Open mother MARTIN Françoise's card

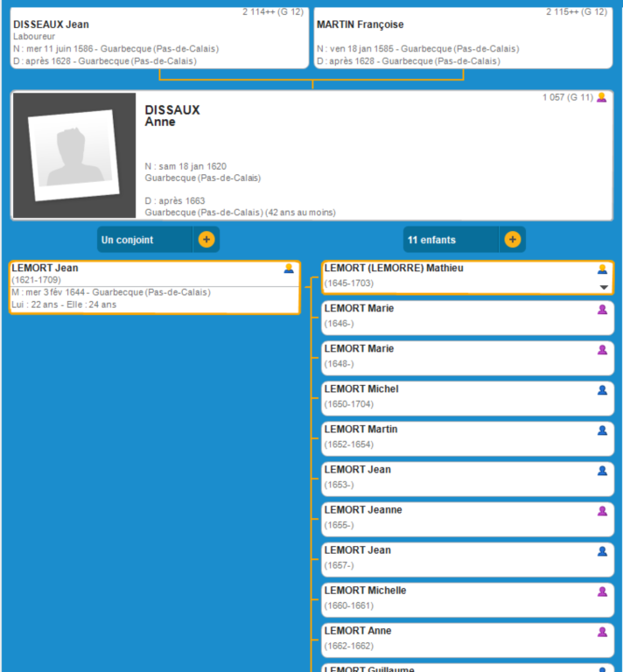point(462,39)
